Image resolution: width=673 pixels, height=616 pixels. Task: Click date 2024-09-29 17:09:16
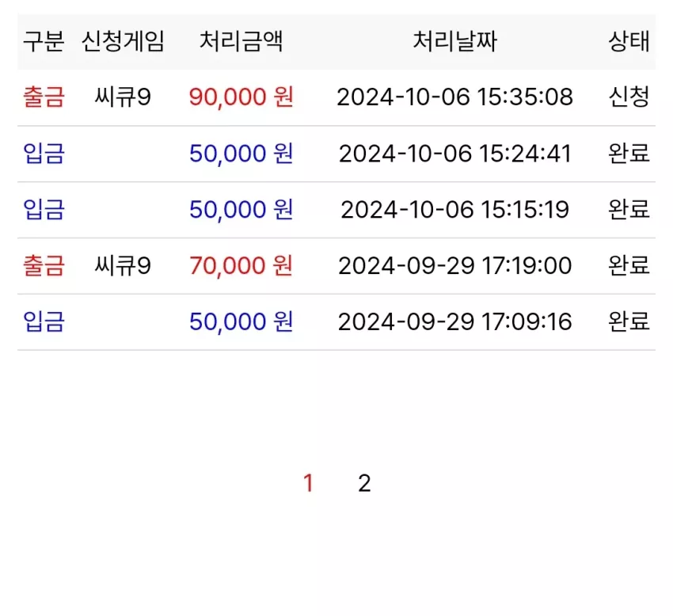(454, 322)
